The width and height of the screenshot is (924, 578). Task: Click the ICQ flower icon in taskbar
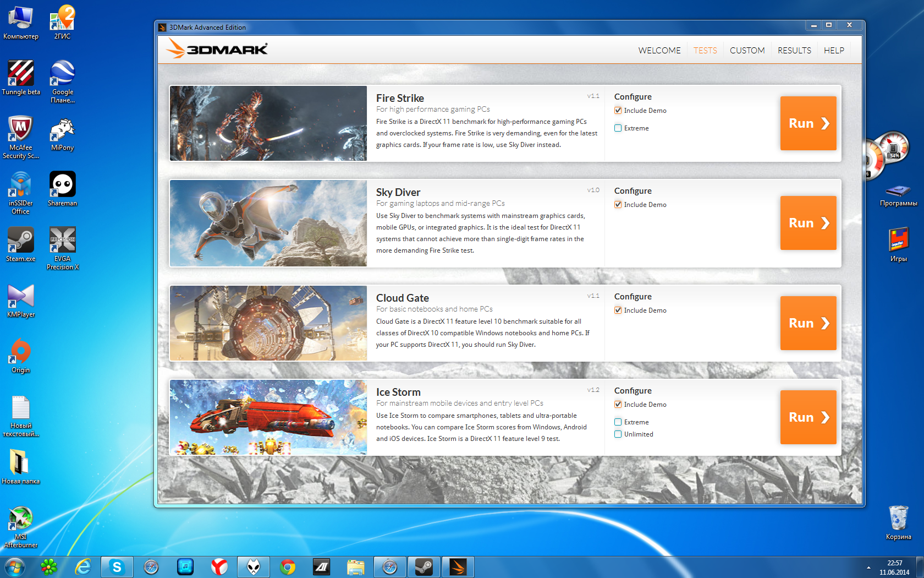tap(49, 567)
